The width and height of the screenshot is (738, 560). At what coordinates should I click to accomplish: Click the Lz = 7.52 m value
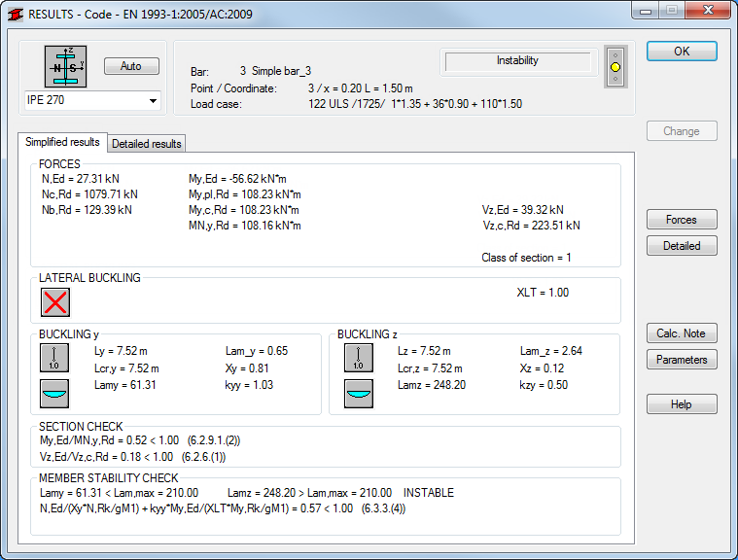[424, 351]
